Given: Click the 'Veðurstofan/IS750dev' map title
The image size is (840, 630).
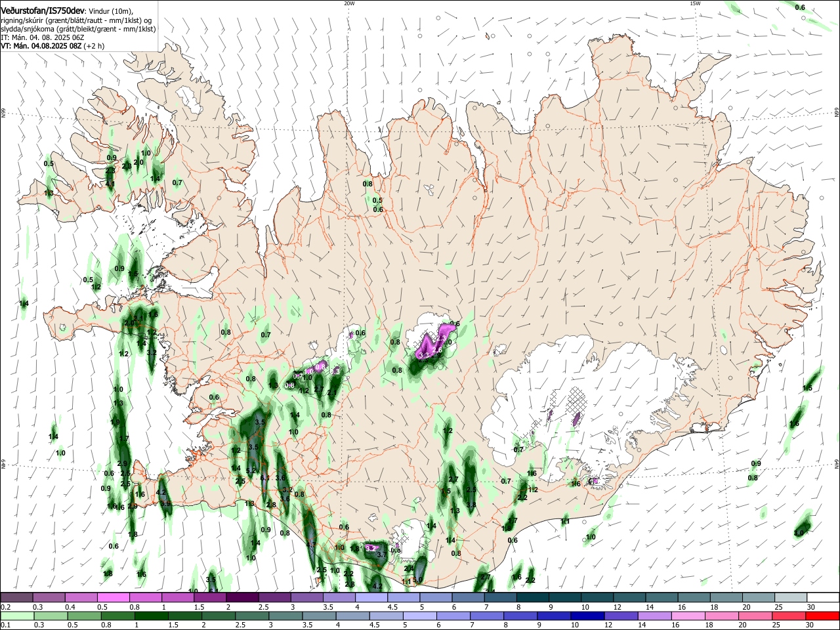Looking at the screenshot, I should (43, 10).
